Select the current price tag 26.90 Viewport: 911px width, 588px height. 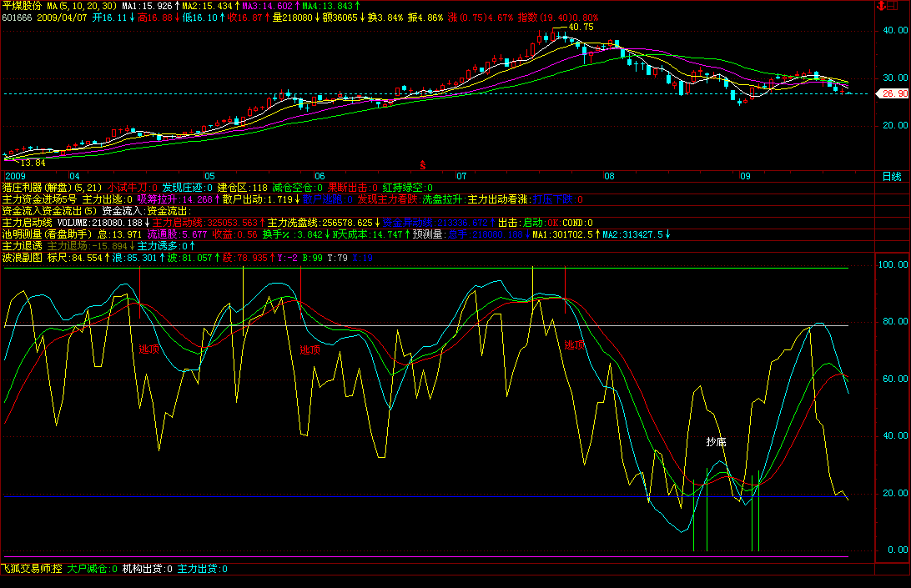coord(894,93)
